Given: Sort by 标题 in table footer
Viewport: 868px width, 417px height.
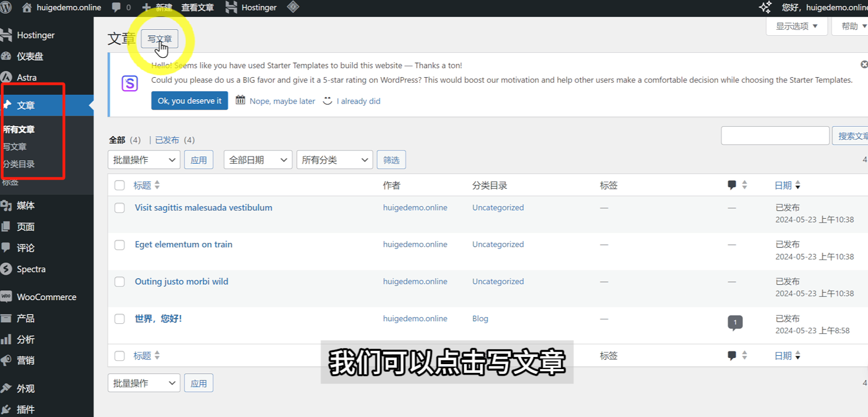Looking at the screenshot, I should click(147, 356).
